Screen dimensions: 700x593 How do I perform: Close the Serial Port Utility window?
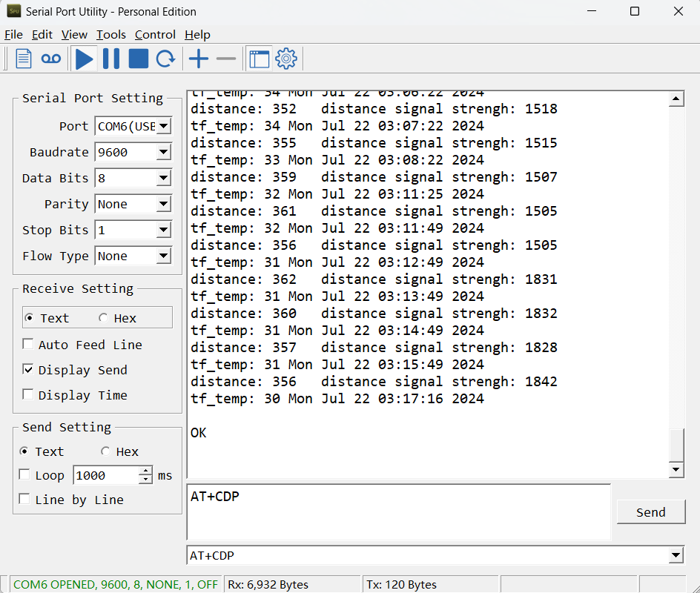pos(678,11)
